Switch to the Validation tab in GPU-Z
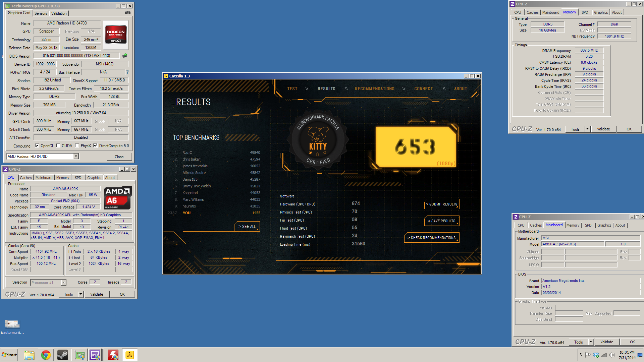The width and height of the screenshot is (644, 362). coord(59,13)
